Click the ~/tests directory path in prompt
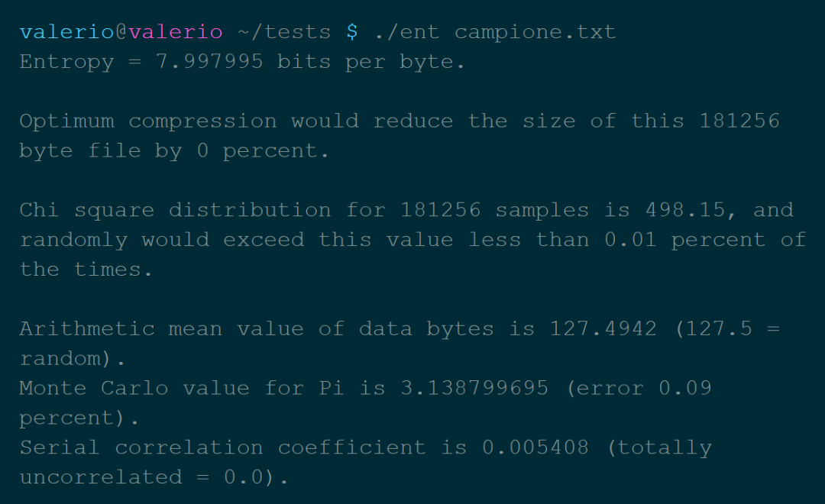The width and height of the screenshot is (825, 504). 284,32
